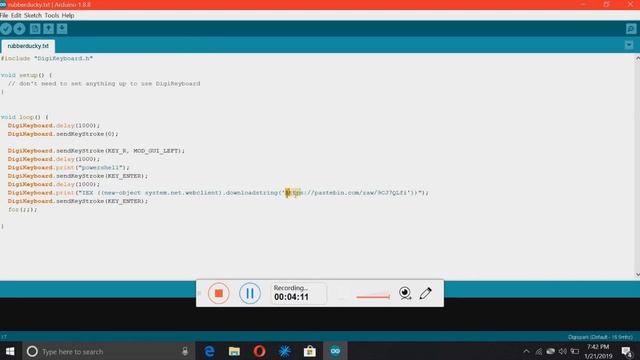Screen dimensions: 640x360
Task: Open the Sketch menu
Action: (33, 16)
